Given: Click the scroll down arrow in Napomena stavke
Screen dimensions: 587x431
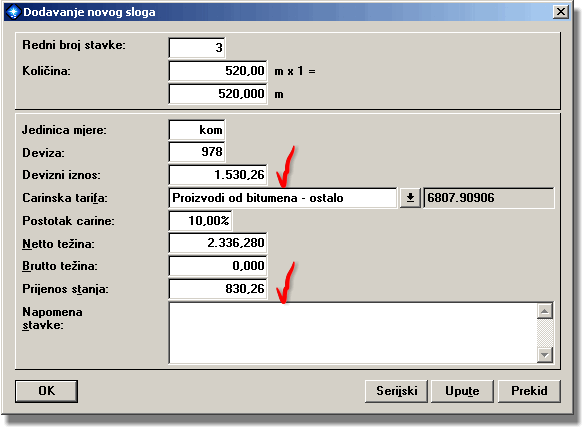Looking at the screenshot, I should click(x=545, y=355).
